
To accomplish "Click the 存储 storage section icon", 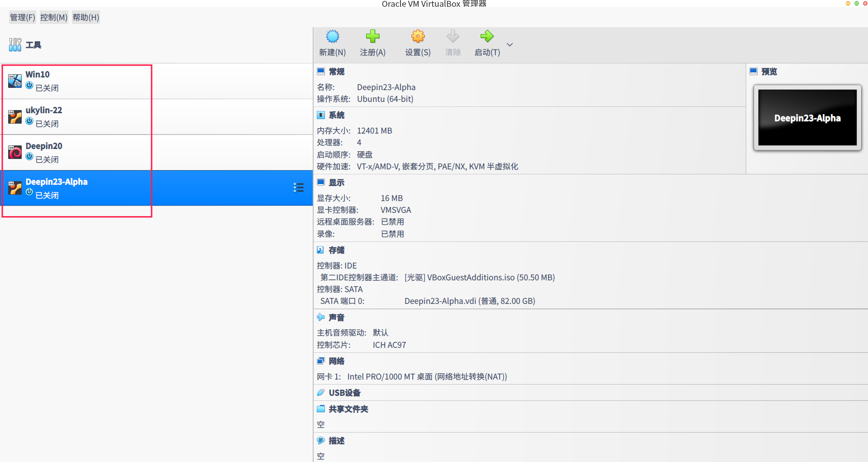I will click(321, 249).
